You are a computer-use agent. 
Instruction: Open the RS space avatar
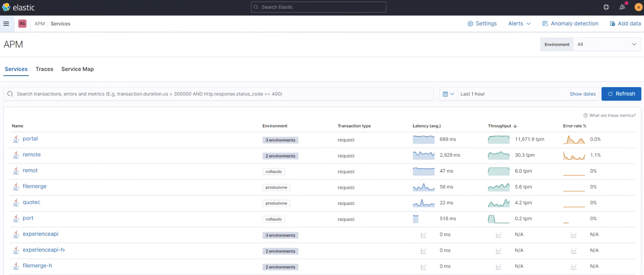[22, 24]
